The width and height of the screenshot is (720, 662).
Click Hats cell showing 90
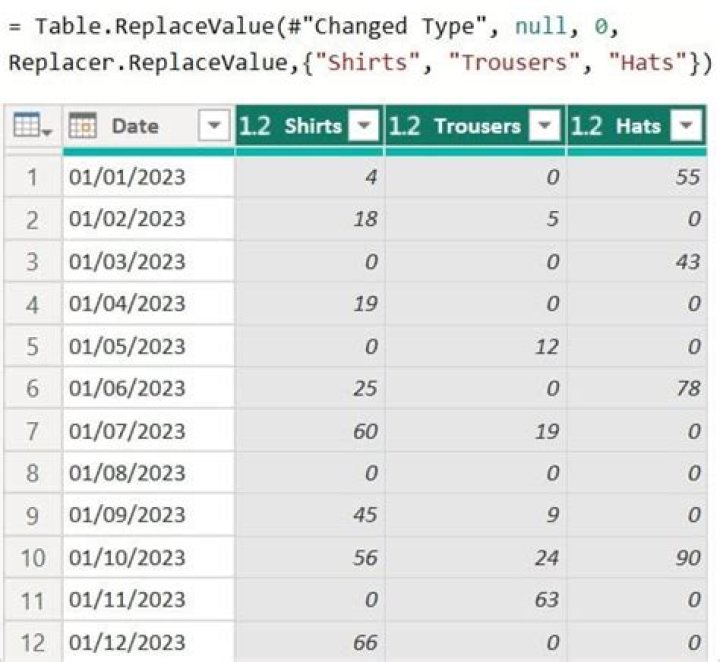coord(637,558)
